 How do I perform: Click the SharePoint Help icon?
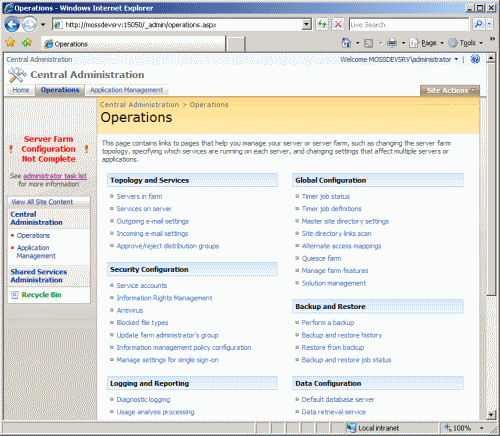click(475, 59)
